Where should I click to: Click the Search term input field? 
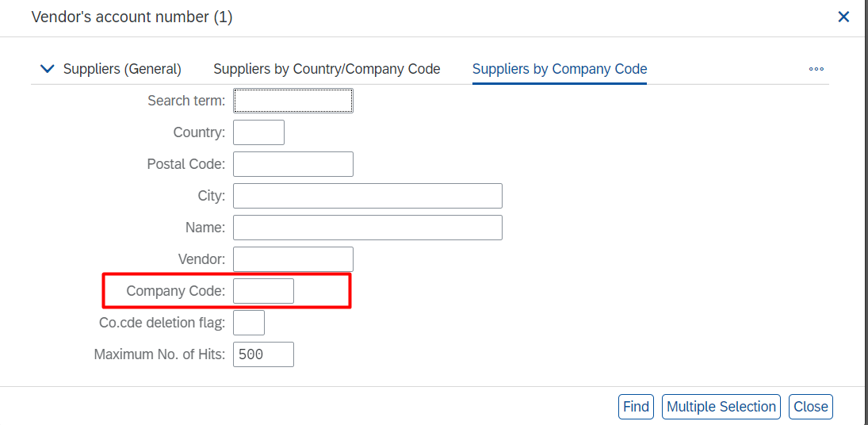click(x=293, y=101)
